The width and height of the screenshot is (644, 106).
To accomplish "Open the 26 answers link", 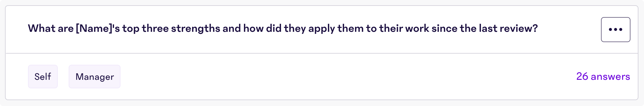I will point(603,77).
